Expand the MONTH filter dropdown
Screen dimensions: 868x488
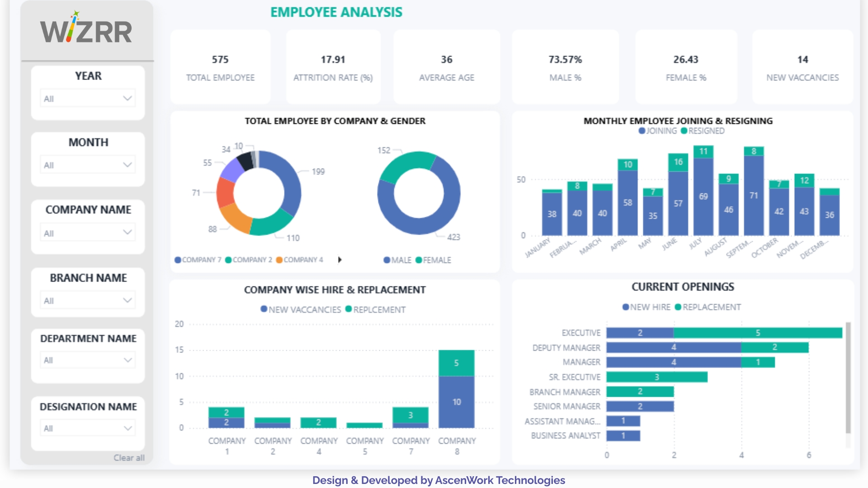[88, 165]
